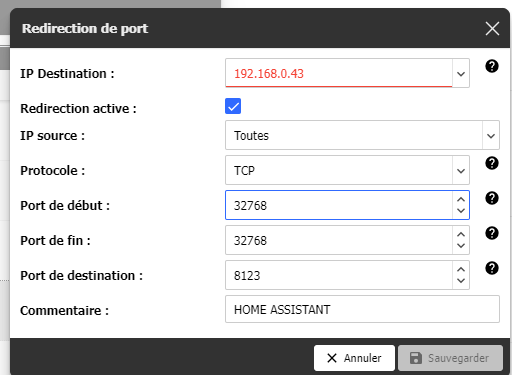Open help icon for Port de fin

pos(492,233)
